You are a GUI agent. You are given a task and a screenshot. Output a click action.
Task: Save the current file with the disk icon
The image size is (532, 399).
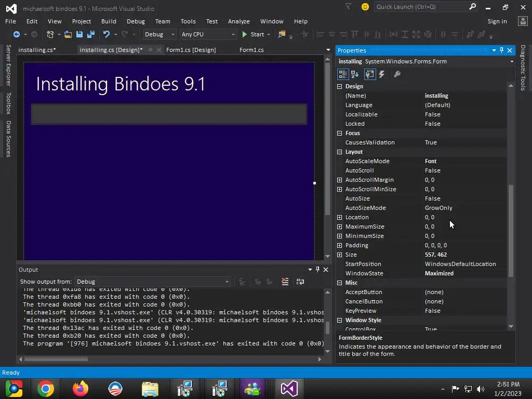(79, 34)
